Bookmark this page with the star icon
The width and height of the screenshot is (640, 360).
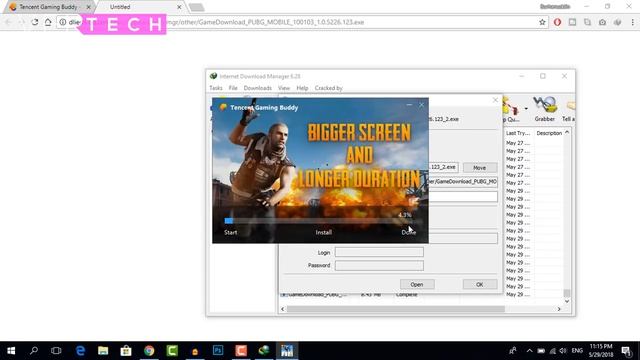(542, 22)
